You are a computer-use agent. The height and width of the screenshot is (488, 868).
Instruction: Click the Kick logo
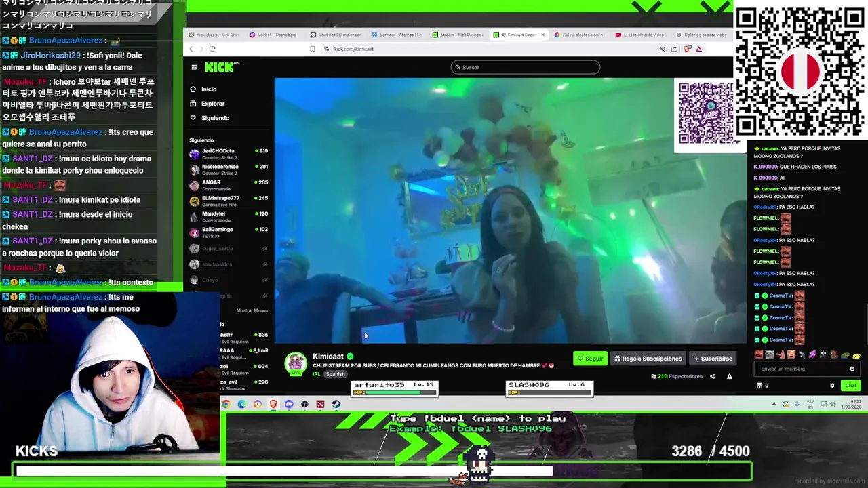coord(222,67)
